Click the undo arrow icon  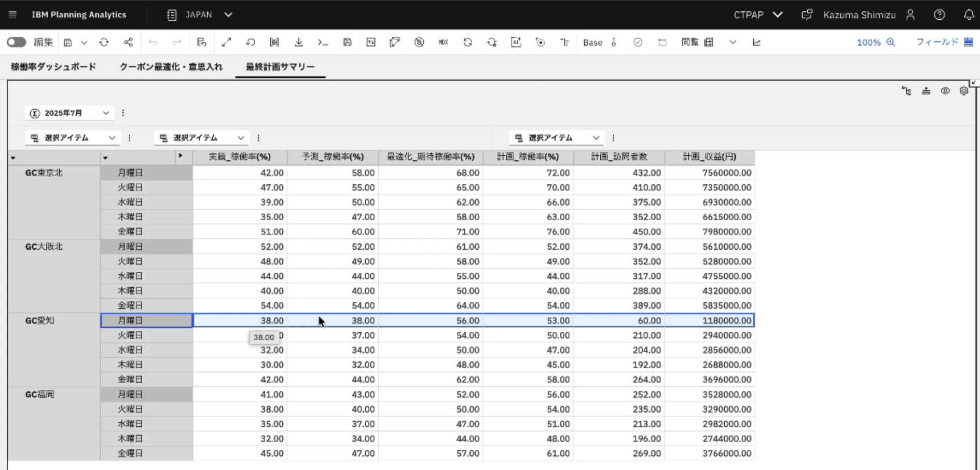click(x=153, y=42)
